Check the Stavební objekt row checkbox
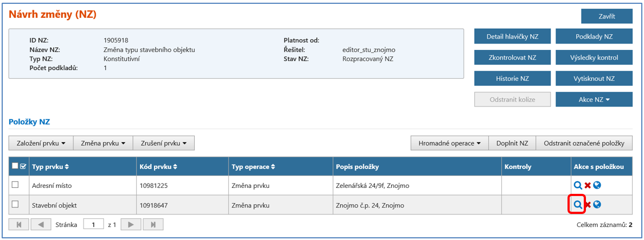 click(15, 204)
